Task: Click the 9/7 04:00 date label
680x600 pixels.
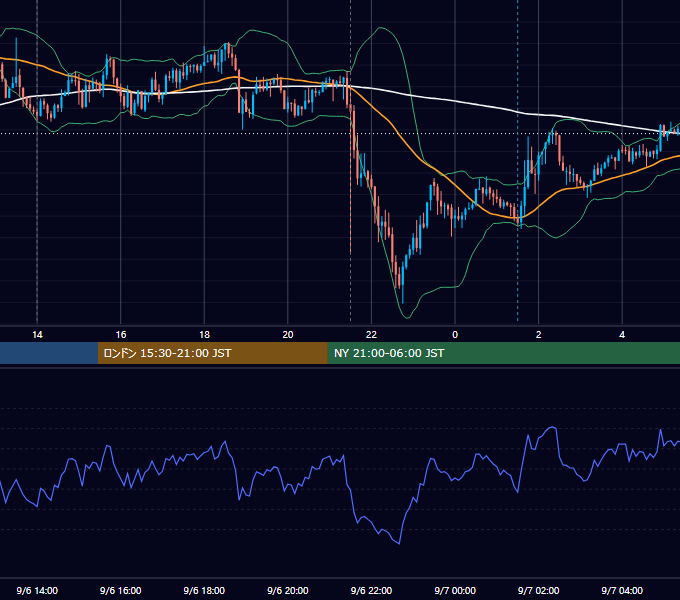Action: (622, 590)
